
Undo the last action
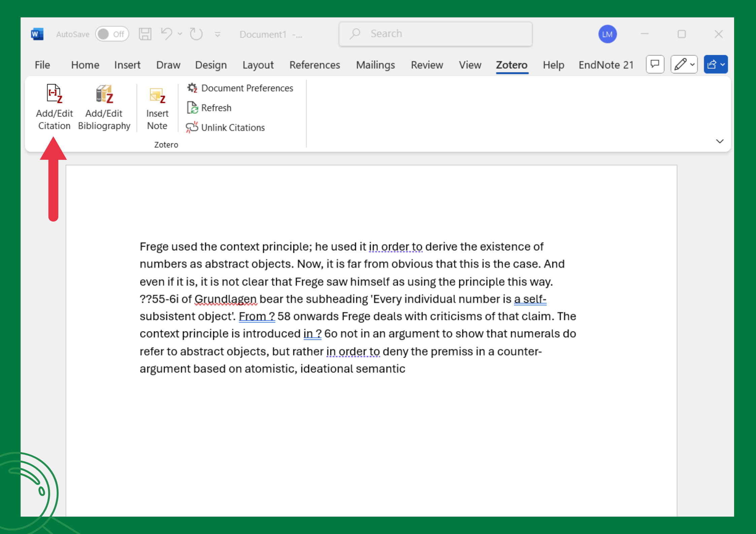point(166,34)
